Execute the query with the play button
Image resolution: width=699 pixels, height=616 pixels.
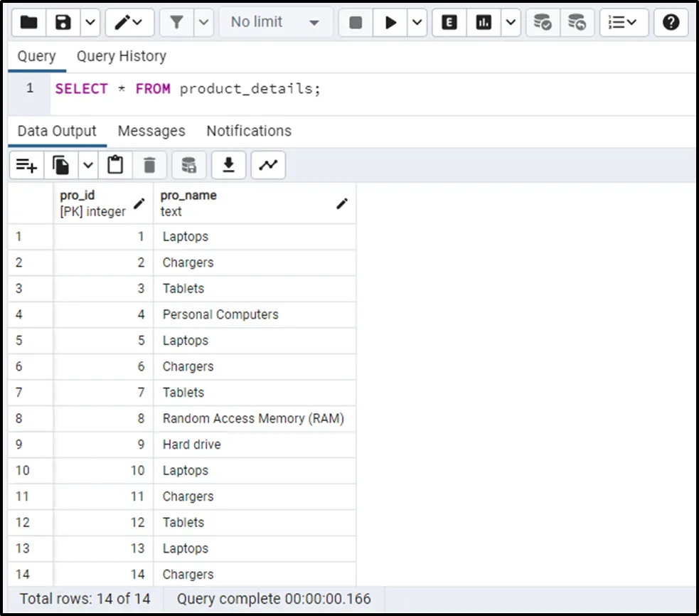point(390,23)
